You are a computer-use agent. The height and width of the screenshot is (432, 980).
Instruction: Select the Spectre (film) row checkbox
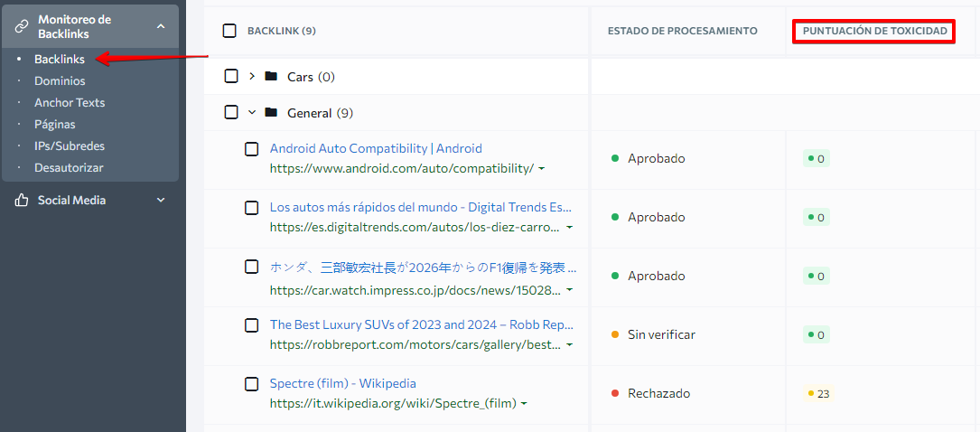point(251,384)
